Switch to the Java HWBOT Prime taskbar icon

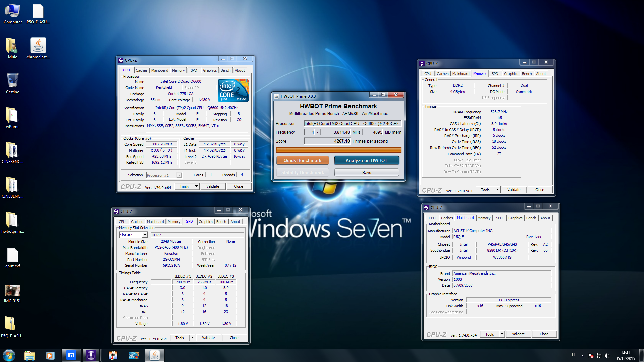point(155,355)
